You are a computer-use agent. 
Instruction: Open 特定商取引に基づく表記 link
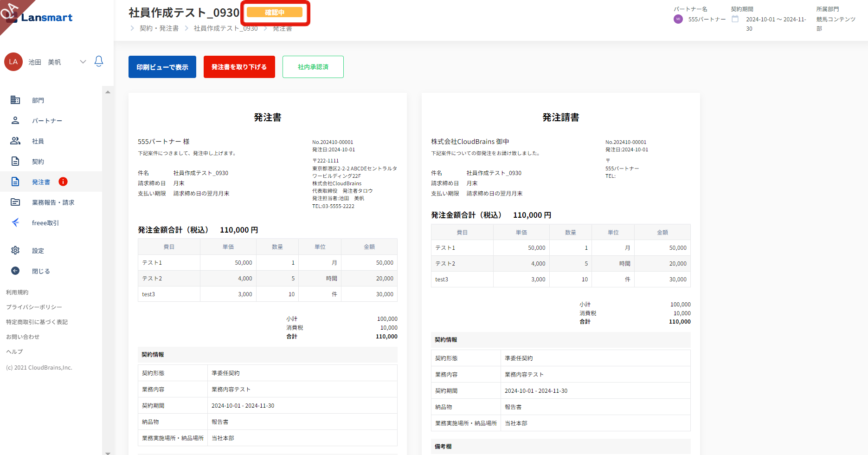(x=37, y=322)
